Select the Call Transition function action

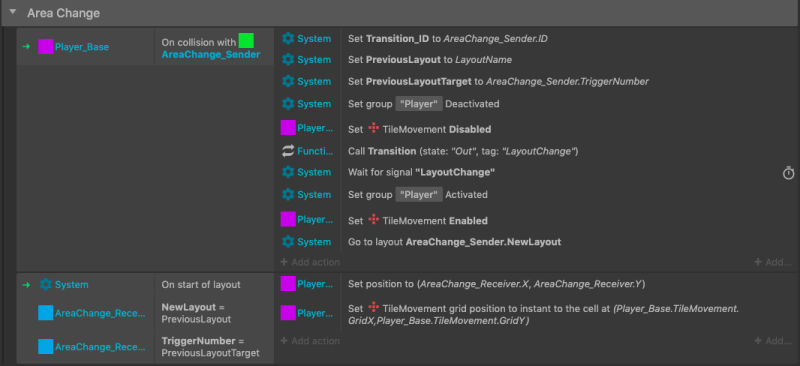pos(462,151)
